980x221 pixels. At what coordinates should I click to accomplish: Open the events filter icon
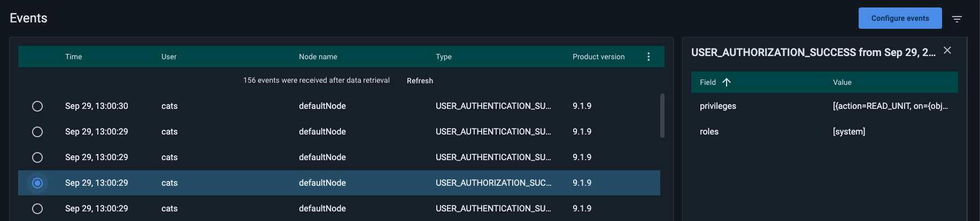click(956, 19)
